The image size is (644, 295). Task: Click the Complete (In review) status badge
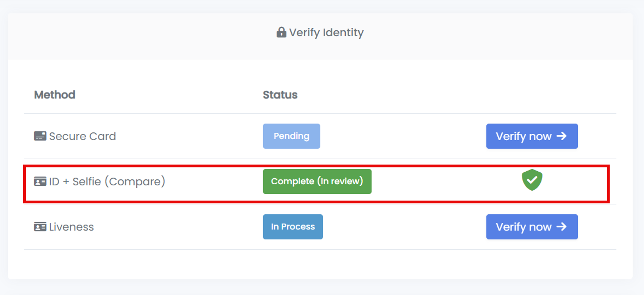pos(317,182)
